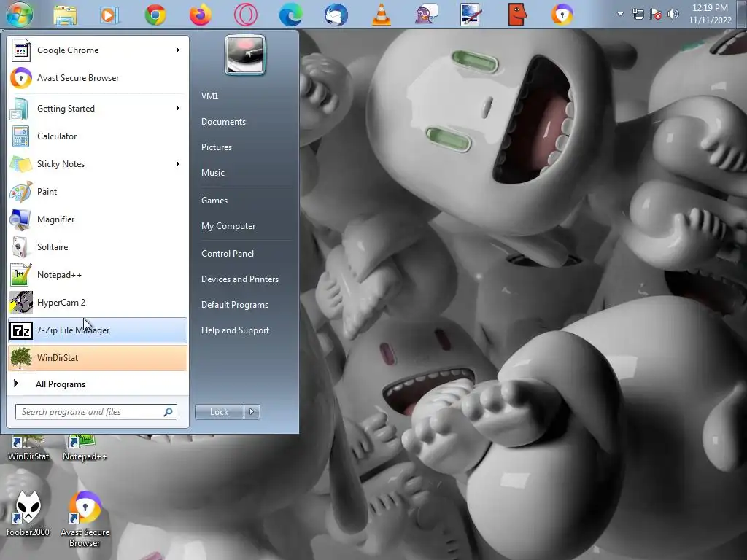Open the Action Center flag icon

[656, 15]
